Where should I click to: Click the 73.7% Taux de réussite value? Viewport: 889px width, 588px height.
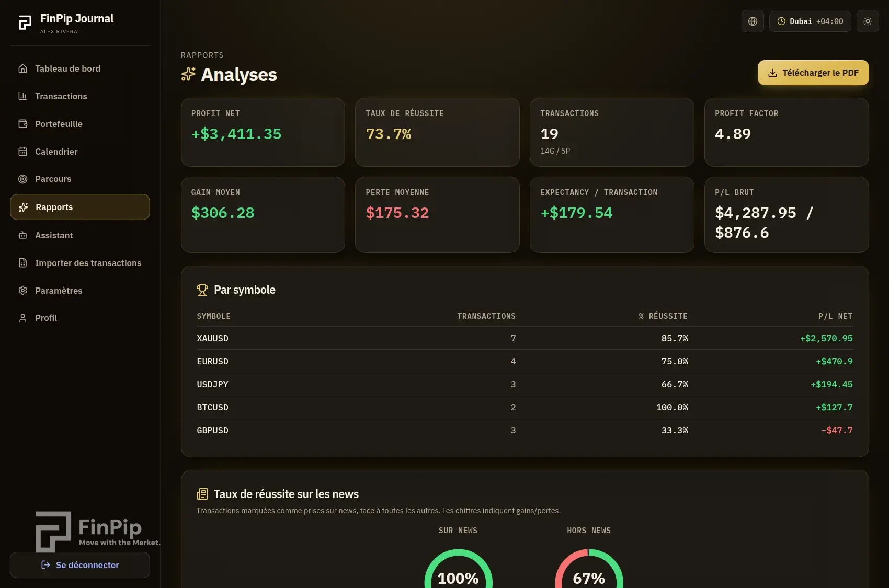(x=389, y=134)
